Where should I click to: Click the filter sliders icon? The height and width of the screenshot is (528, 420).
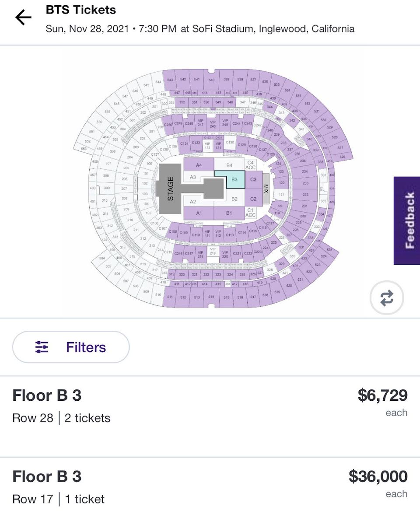coord(42,347)
